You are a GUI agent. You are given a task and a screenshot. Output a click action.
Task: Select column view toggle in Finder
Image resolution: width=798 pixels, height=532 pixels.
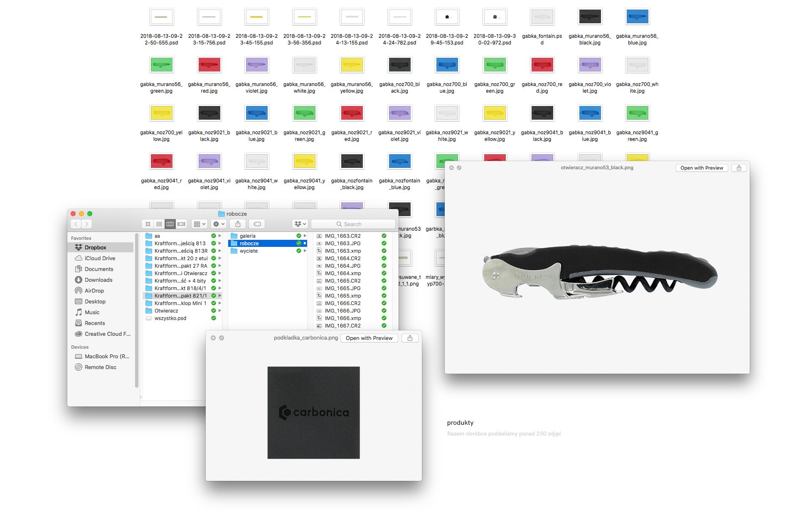tap(170, 224)
